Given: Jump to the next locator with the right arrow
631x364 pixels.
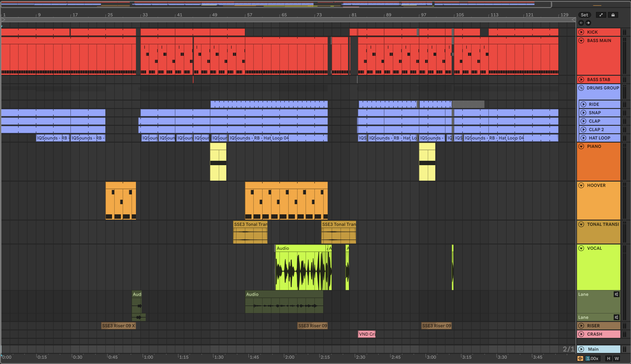Looking at the screenshot, I should pyautogui.click(x=588, y=23).
